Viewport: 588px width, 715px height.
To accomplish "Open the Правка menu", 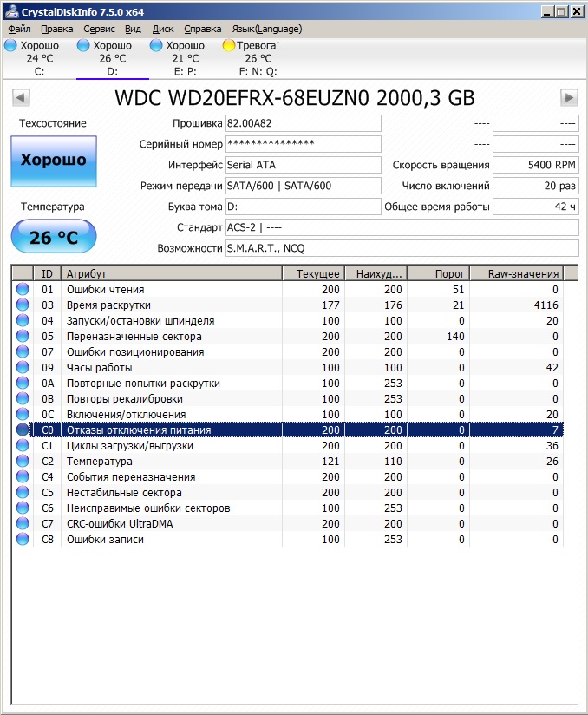I will (x=57, y=29).
